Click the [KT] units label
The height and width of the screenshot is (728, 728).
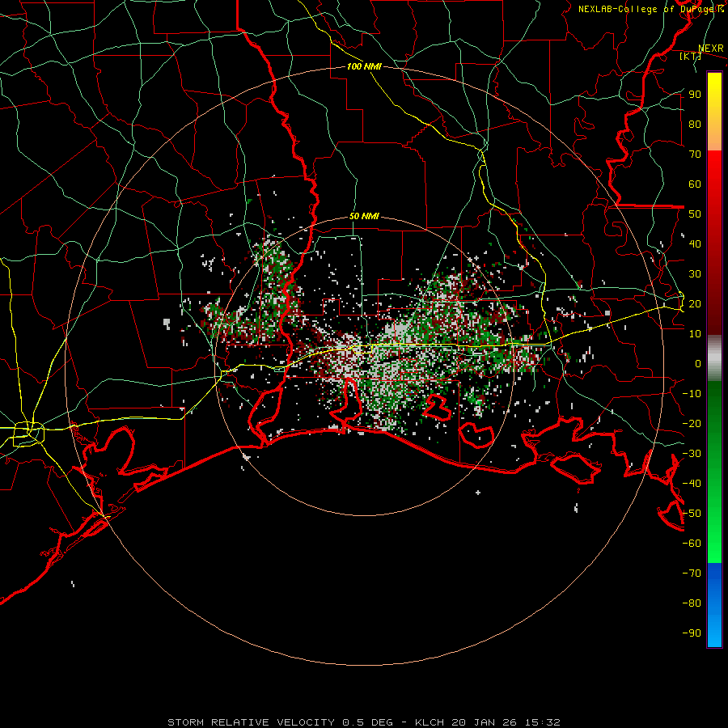pyautogui.click(x=690, y=56)
